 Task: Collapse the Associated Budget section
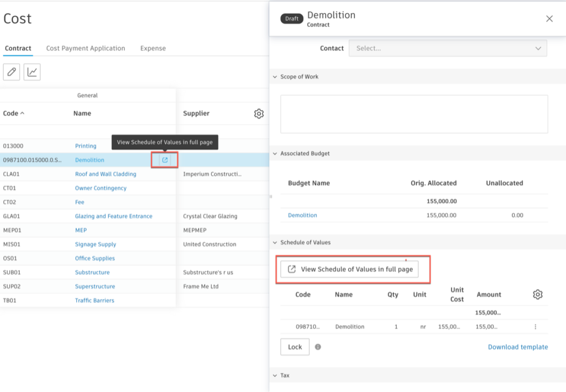click(275, 153)
